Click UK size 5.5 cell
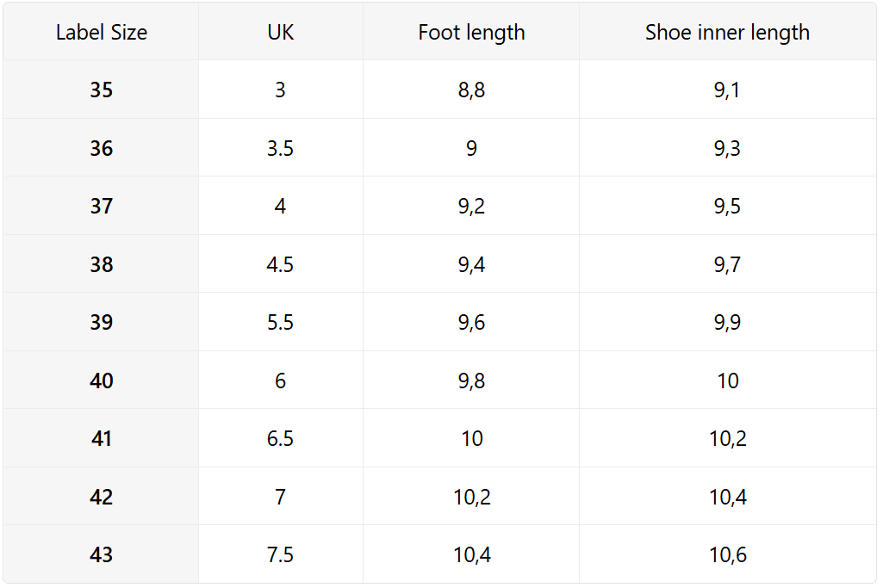Viewport: 883px width, 588px height. coord(280,322)
